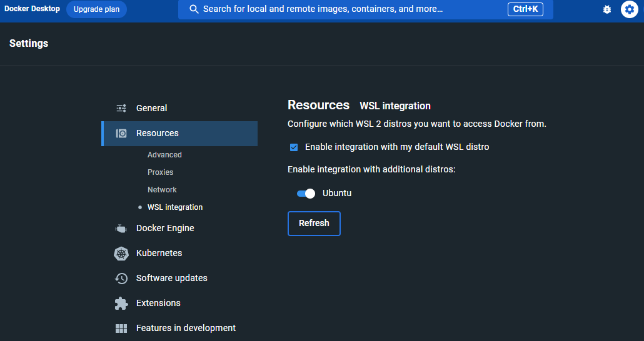
Task: Click the Settings page heading
Action: [x=29, y=44]
